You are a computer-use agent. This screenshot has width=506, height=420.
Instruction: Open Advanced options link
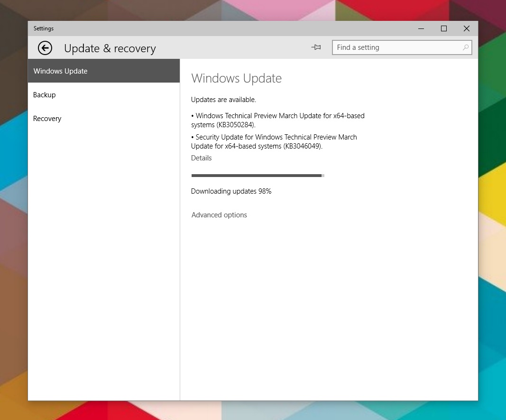click(219, 215)
